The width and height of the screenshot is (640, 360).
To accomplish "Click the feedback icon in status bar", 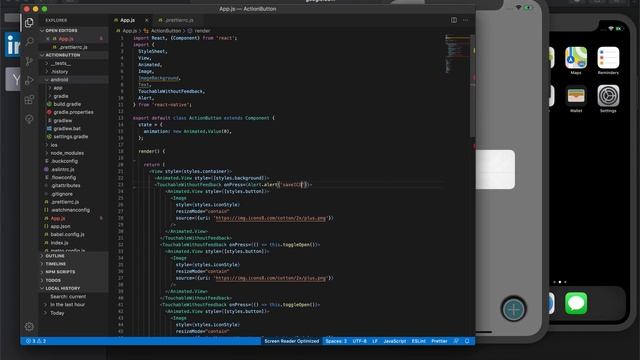I will 456,341.
